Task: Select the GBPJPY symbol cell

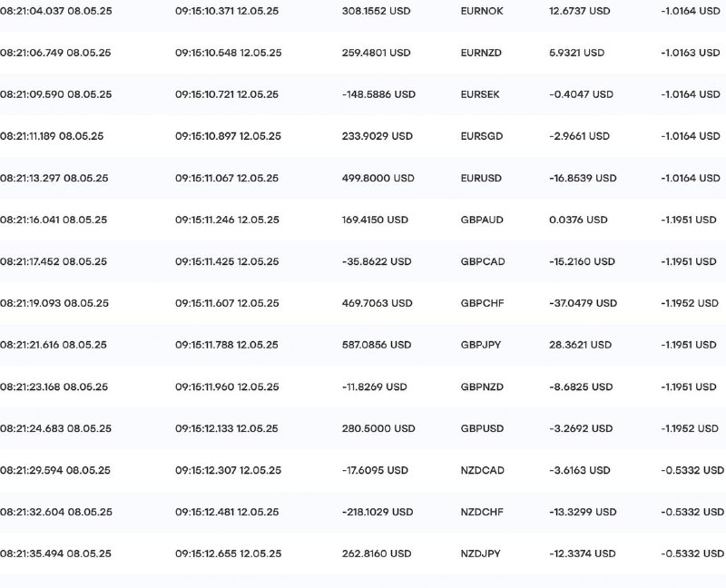Action: pyautogui.click(x=481, y=345)
